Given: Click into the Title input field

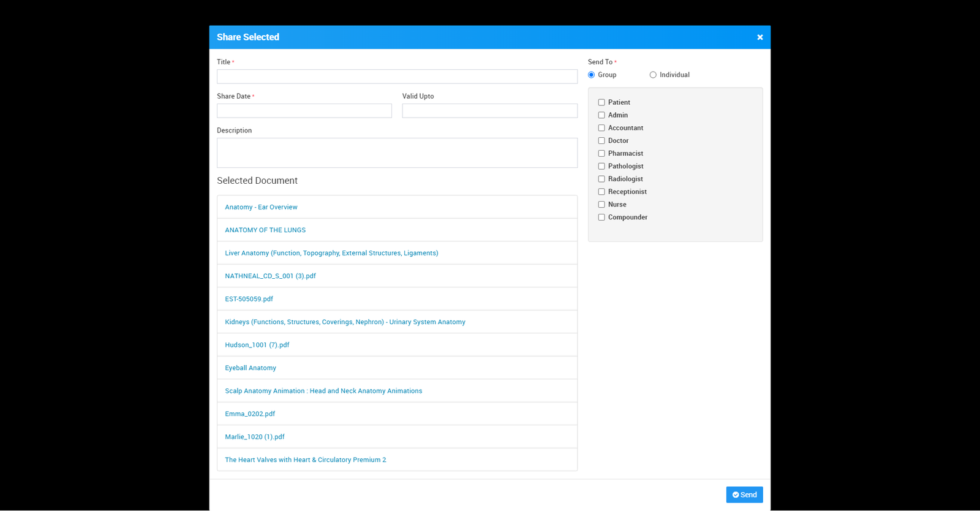Looking at the screenshot, I should point(397,77).
